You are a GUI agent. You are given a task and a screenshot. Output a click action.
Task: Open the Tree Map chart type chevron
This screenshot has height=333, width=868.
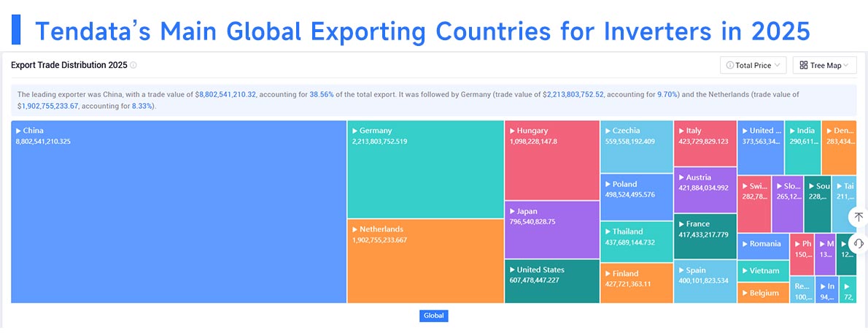[x=846, y=66]
